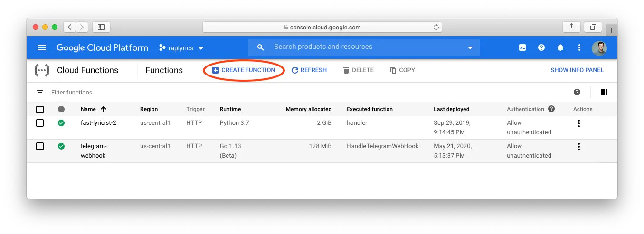Open the user account avatar
Image resolution: width=644 pixels, height=234 pixels.
point(599,47)
